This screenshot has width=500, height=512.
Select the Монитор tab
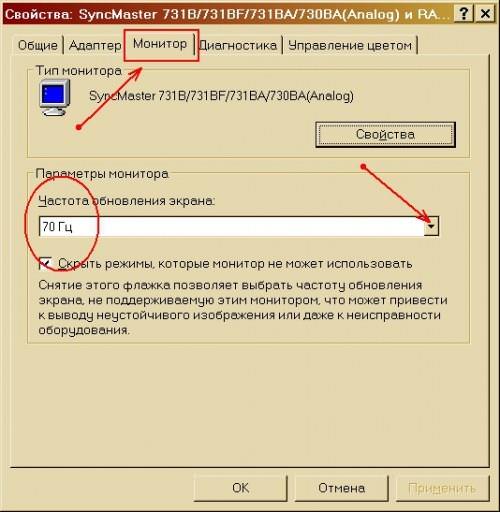[x=160, y=44]
